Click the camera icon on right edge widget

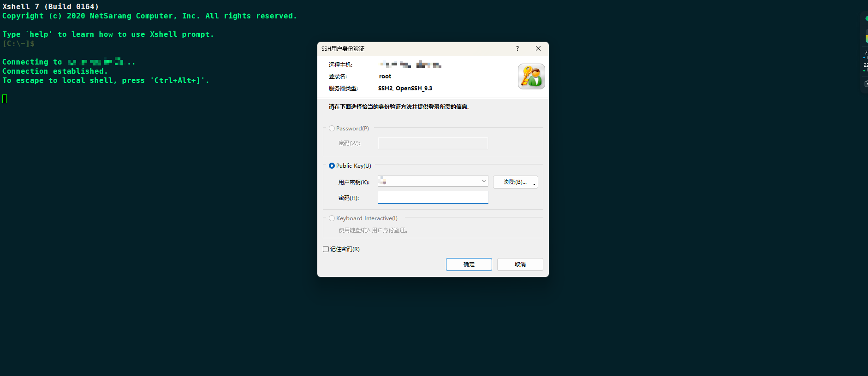pyautogui.click(x=866, y=83)
